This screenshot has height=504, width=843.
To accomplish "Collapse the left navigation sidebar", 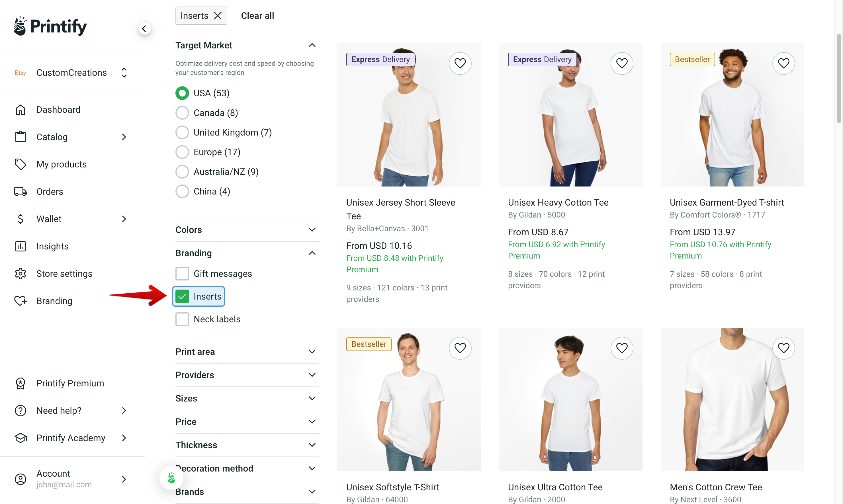I will [x=144, y=28].
